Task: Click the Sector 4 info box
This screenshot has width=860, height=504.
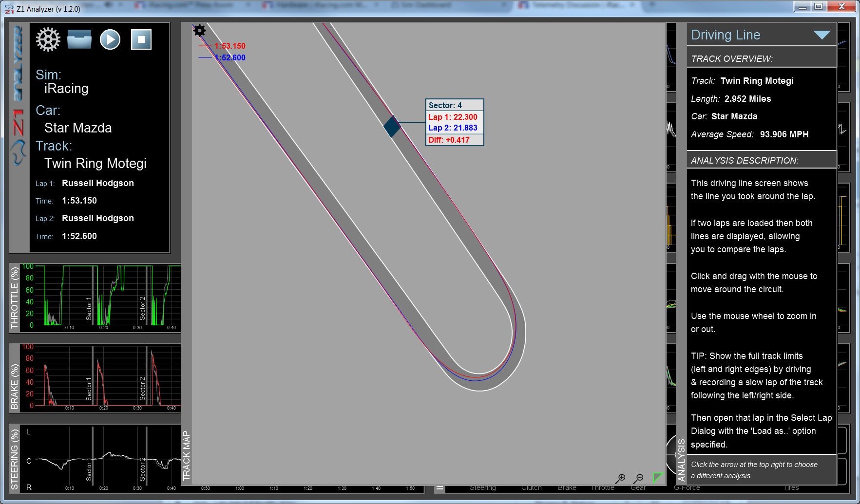Action: (x=454, y=122)
